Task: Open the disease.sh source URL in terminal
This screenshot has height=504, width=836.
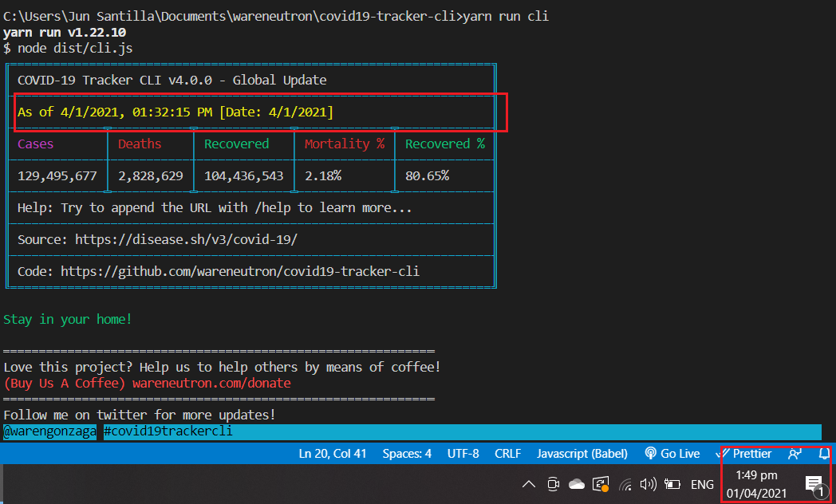Action: click(186, 239)
